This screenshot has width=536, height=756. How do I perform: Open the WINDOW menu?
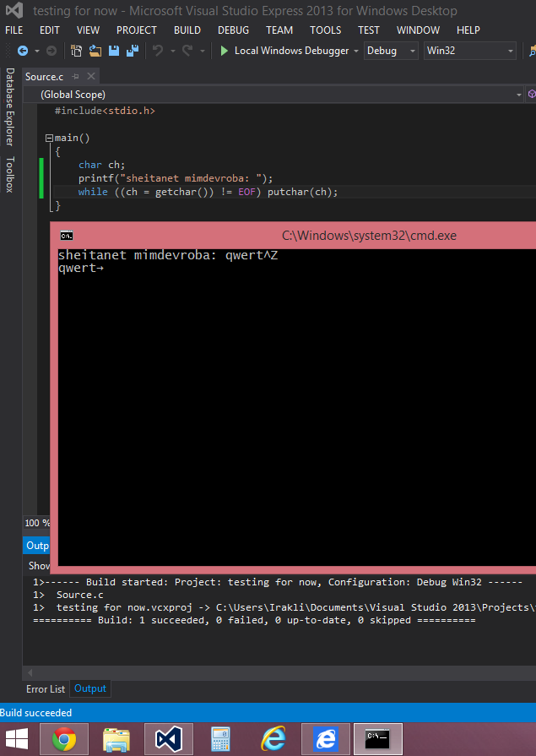pos(418,30)
